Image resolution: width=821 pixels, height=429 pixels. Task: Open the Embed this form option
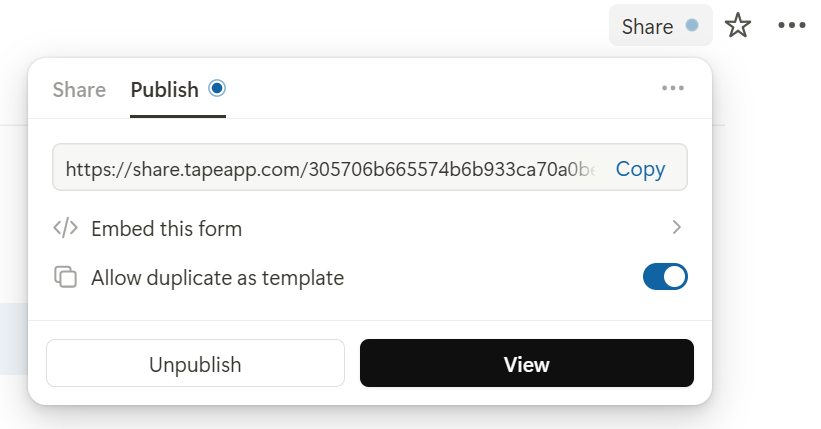[x=167, y=228]
